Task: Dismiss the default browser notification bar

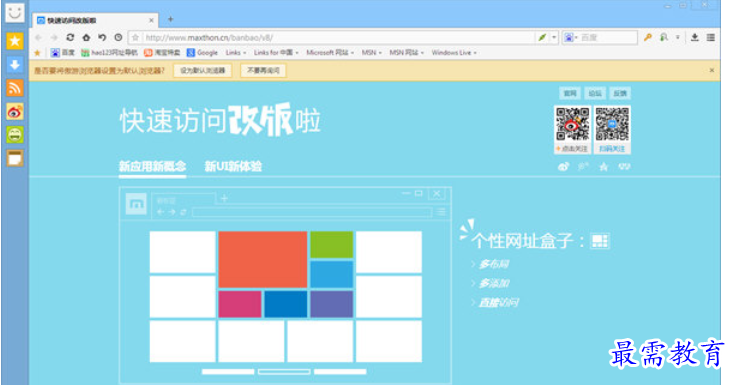Action: pyautogui.click(x=711, y=70)
